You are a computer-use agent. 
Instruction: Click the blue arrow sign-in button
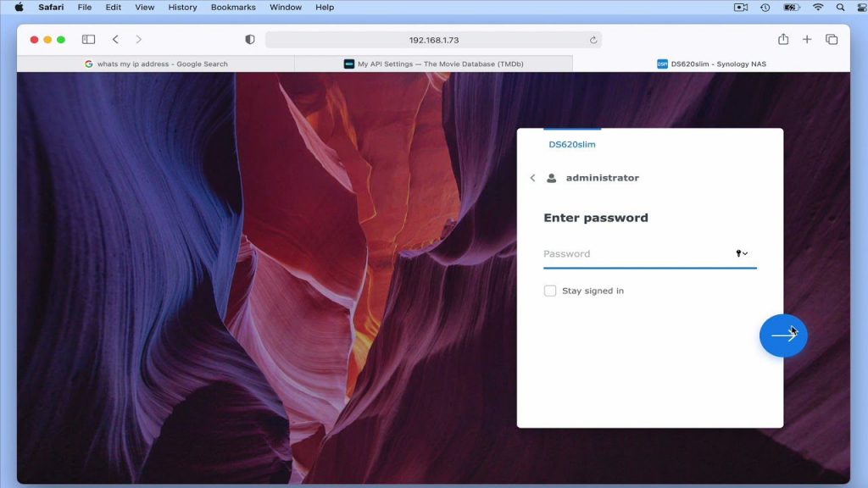[782, 335]
